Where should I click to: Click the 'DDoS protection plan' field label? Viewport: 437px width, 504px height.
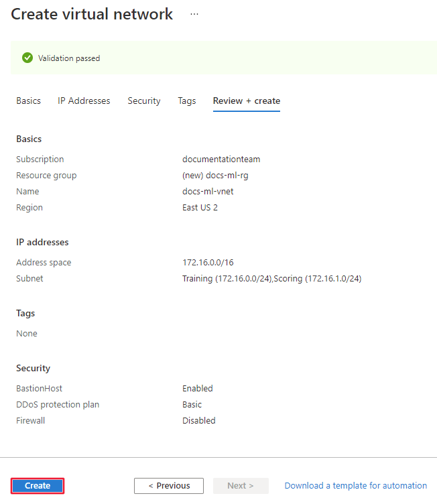click(x=58, y=405)
